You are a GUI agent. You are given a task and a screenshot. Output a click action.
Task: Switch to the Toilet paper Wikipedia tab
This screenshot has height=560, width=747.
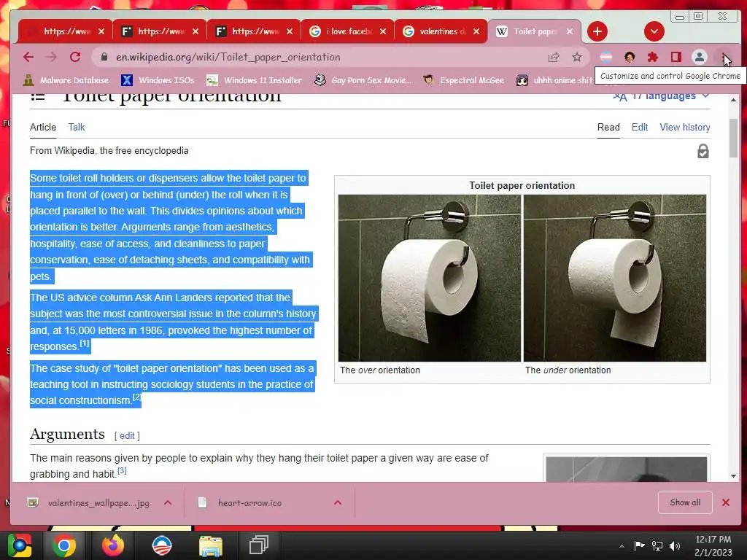click(x=535, y=31)
